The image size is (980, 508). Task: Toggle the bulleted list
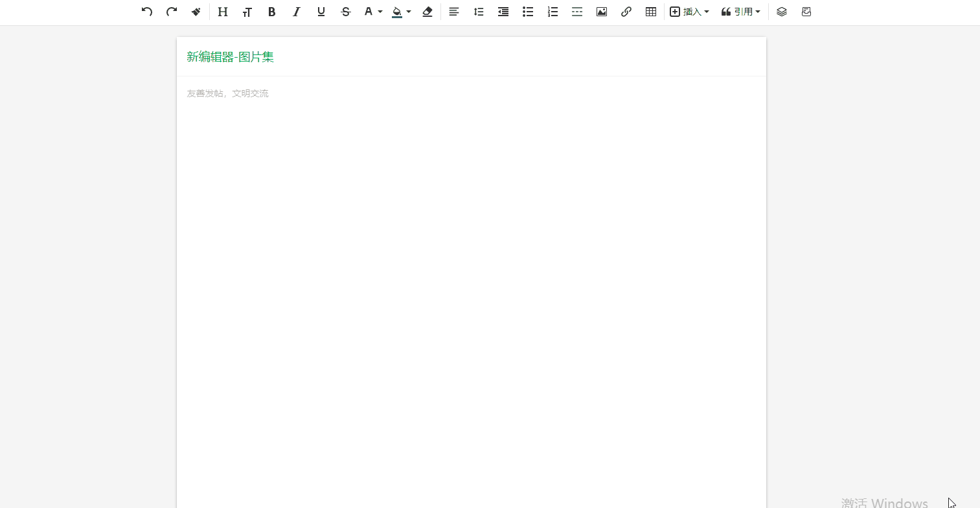(x=528, y=12)
